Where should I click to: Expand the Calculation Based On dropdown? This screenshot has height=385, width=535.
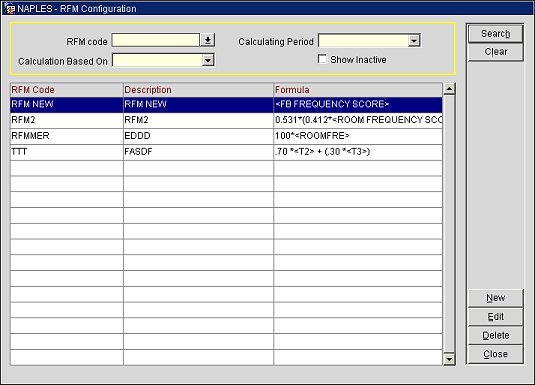click(x=208, y=60)
